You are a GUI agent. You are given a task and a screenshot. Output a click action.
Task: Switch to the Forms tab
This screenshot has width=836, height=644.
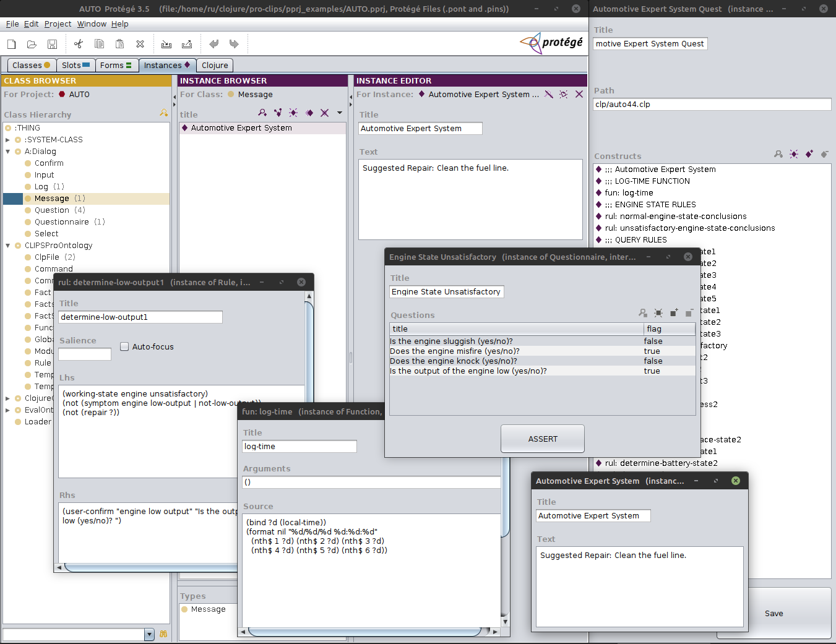tap(116, 66)
